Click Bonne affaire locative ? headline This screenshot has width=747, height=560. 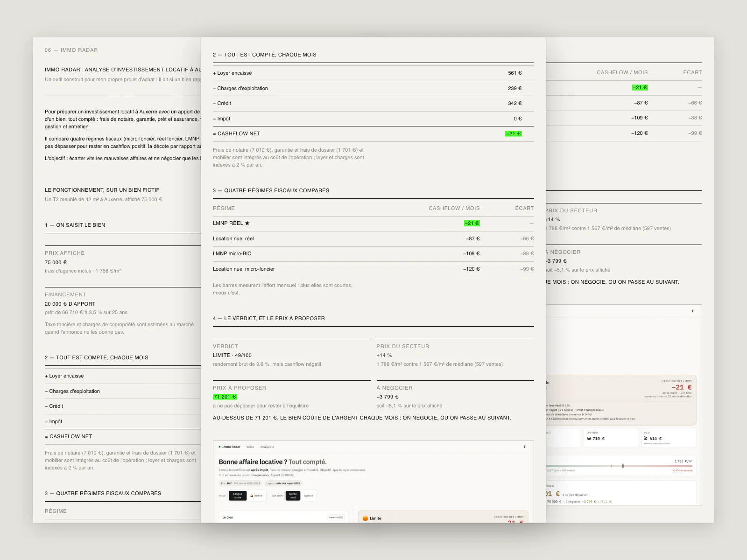[x=253, y=462]
